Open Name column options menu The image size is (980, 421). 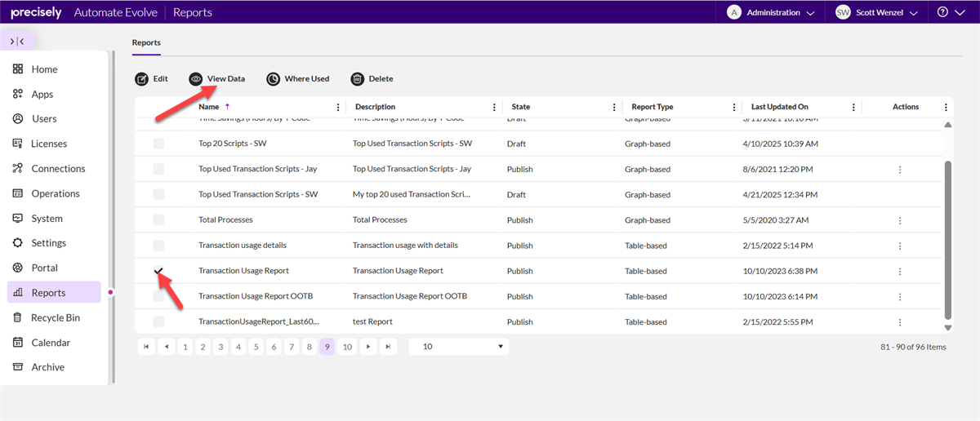(x=338, y=107)
